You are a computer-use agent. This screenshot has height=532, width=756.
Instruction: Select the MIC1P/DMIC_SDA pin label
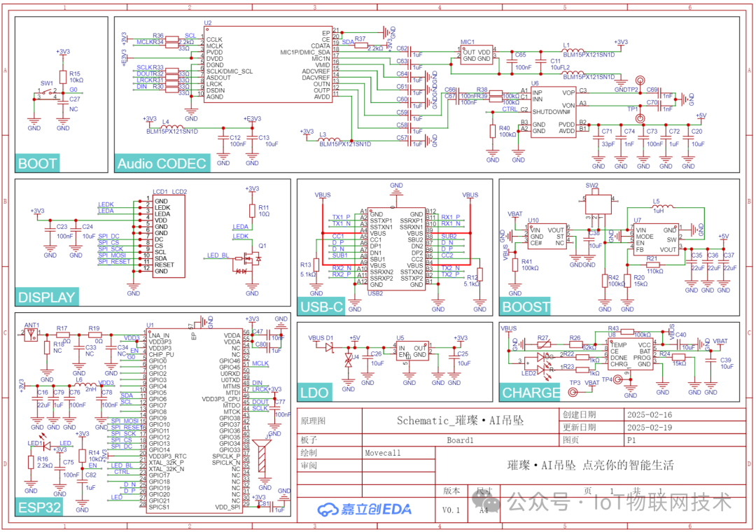305,52
